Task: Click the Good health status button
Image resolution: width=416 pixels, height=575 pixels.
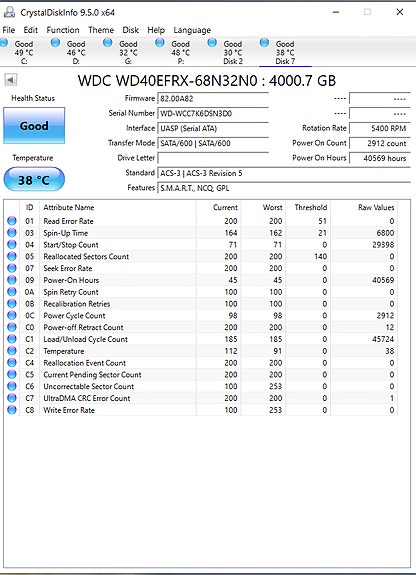Action: [34, 126]
